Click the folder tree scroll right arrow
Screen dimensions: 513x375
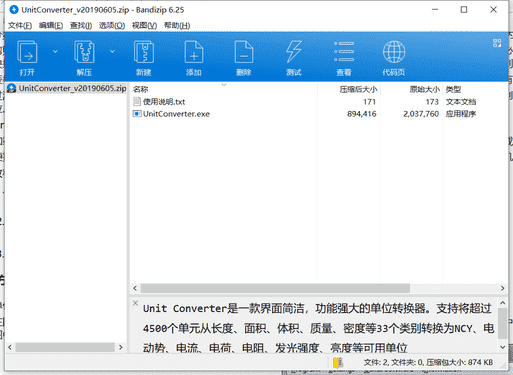[x=121, y=347]
